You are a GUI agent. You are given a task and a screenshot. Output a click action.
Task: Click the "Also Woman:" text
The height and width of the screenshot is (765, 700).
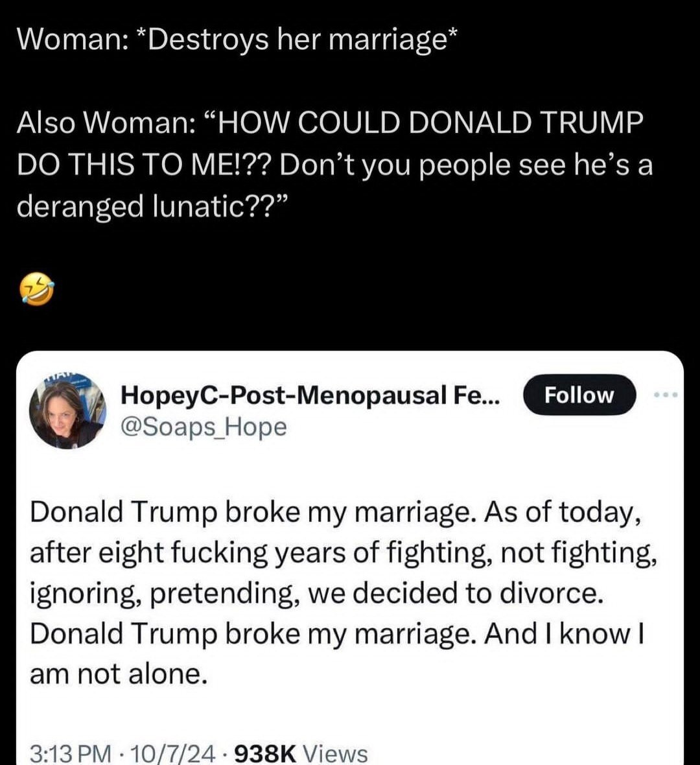coord(102,123)
